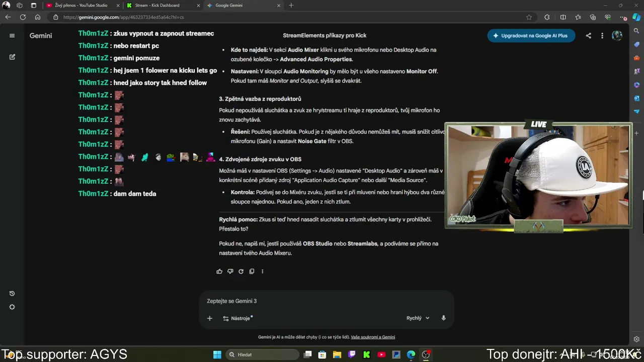Screen dimensions: 644x362
Task: Click the Hledat search box in the taskbar
Action: 262,354
